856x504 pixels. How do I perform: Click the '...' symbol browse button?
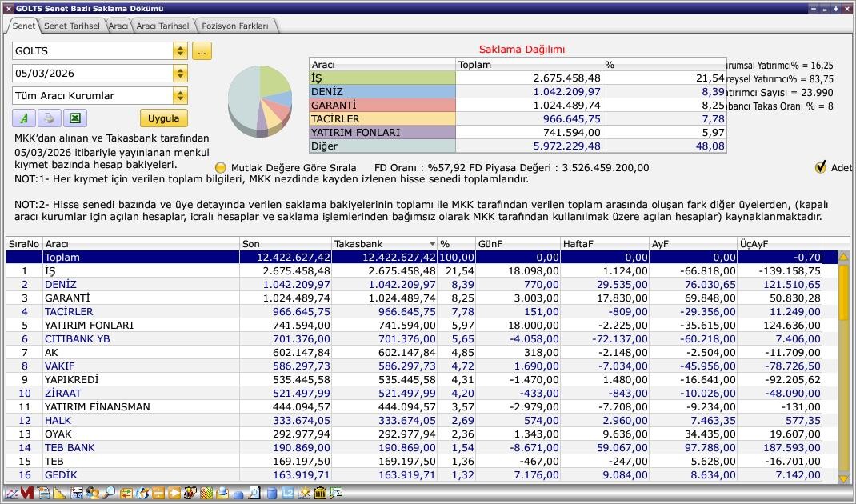[202, 51]
